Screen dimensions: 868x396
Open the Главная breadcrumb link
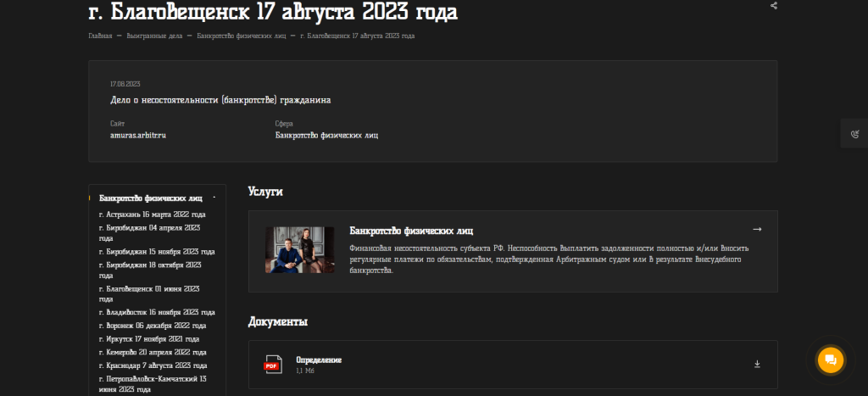[100, 36]
